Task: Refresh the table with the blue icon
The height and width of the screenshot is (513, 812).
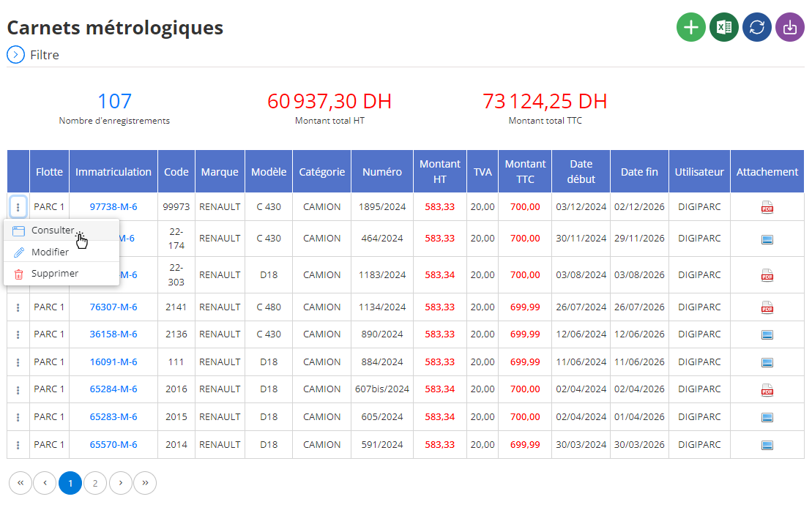Action: point(757,27)
